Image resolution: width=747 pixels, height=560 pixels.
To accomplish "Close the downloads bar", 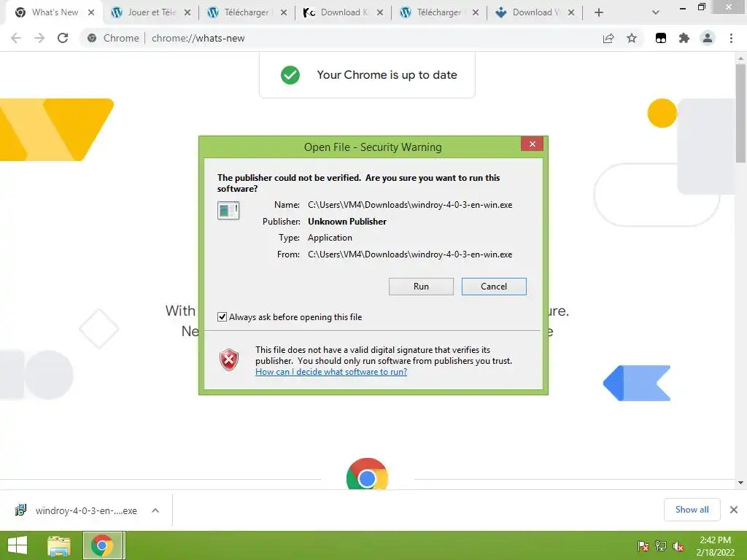I will (734, 510).
